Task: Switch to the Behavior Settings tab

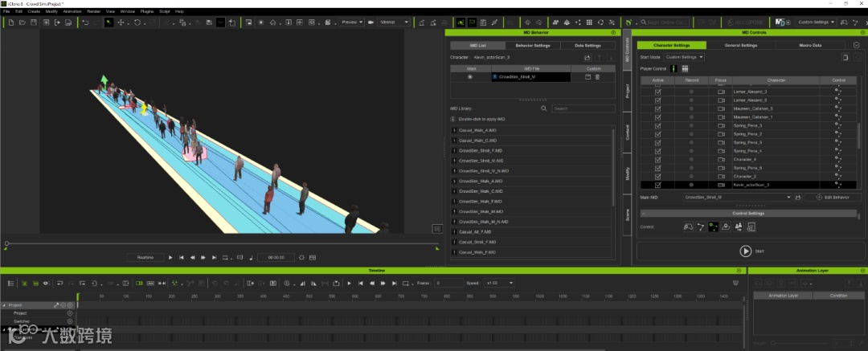Action: click(x=532, y=46)
